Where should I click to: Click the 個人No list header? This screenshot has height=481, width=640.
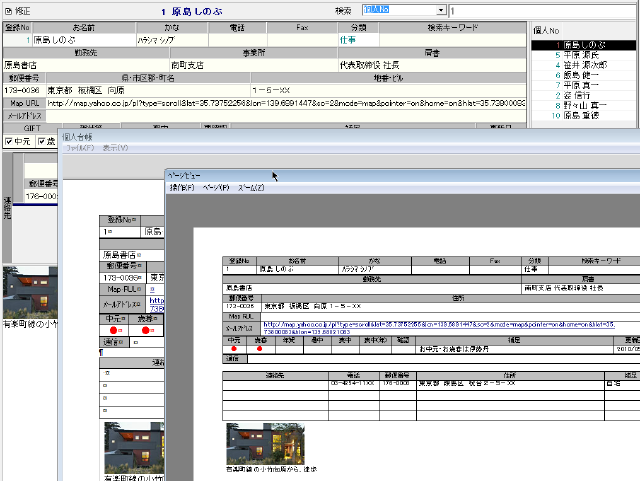[546, 31]
